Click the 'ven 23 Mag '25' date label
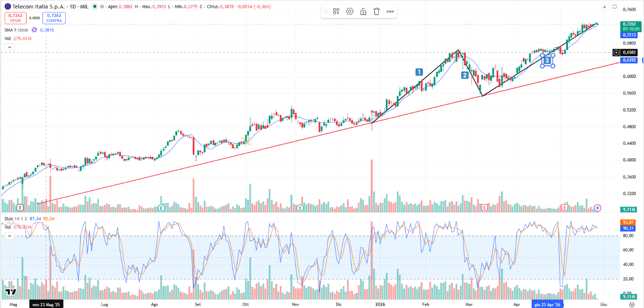Screen dimensions: 644x308 click(x=46, y=304)
